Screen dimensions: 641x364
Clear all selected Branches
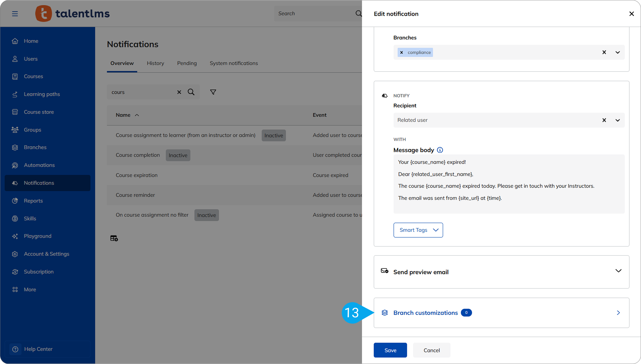click(x=604, y=52)
